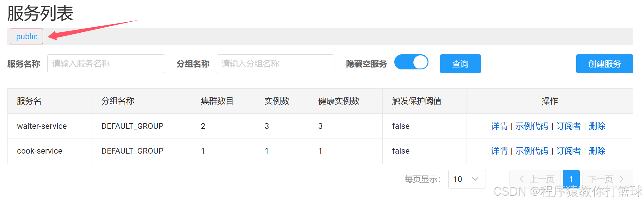
Task: View 订阅者 subscribers of waiter-service
Action: click(x=568, y=126)
